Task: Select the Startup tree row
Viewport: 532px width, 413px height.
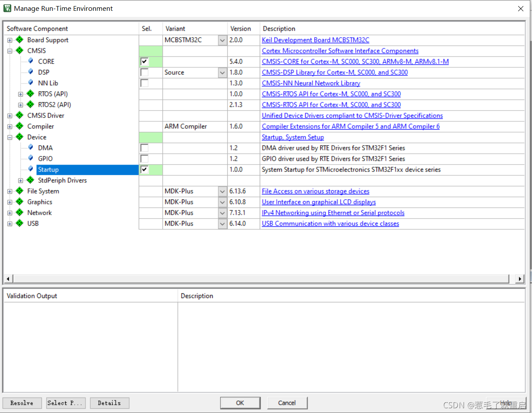Action: pos(87,169)
